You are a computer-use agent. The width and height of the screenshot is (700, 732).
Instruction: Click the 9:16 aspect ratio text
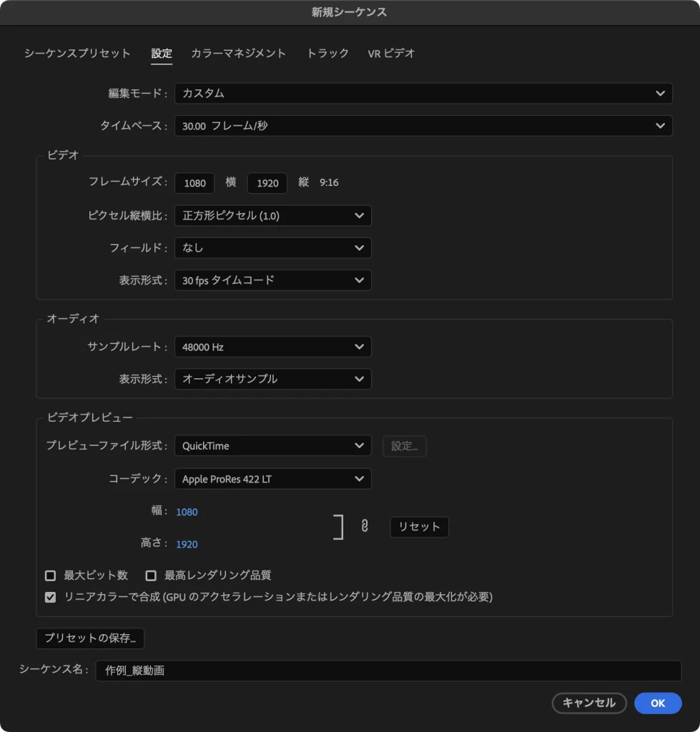[x=329, y=182]
